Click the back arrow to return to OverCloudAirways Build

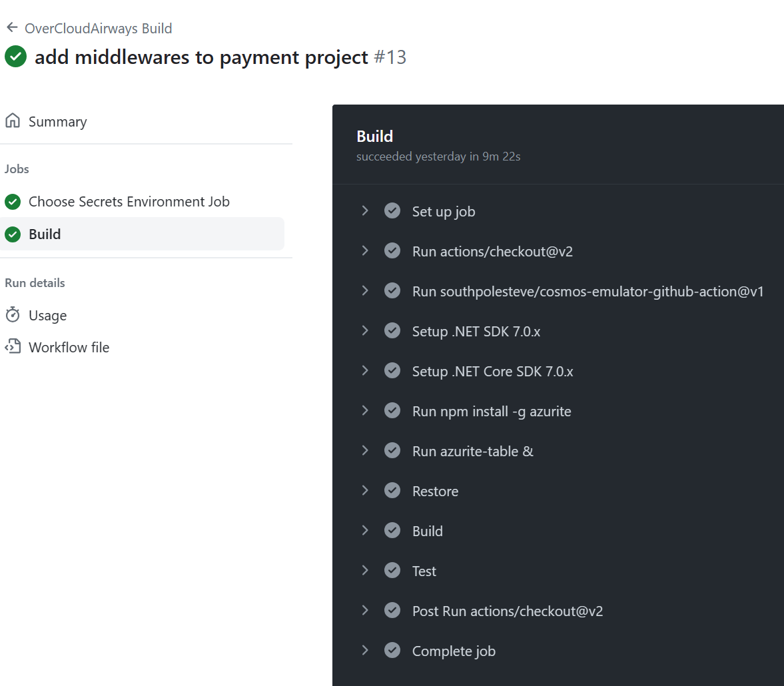tap(12, 27)
